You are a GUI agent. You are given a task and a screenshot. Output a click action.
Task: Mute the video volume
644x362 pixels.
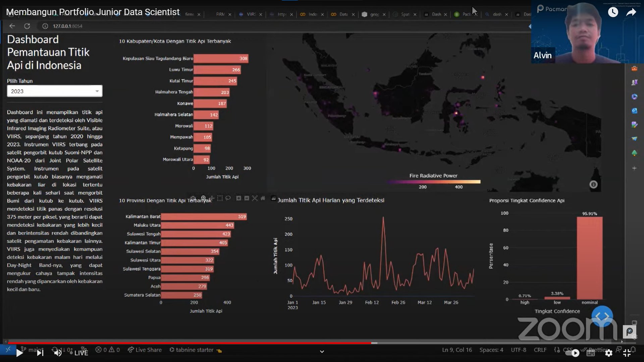(x=58, y=353)
